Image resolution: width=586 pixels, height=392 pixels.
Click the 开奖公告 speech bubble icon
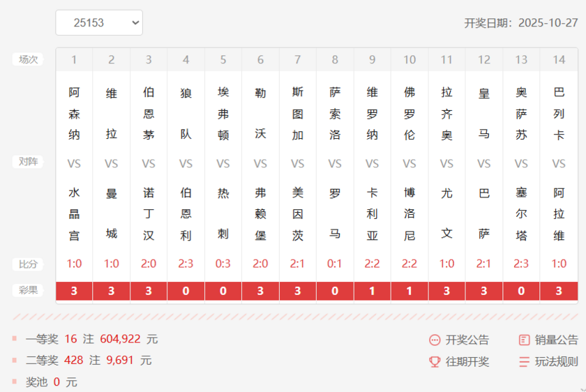[x=435, y=340]
